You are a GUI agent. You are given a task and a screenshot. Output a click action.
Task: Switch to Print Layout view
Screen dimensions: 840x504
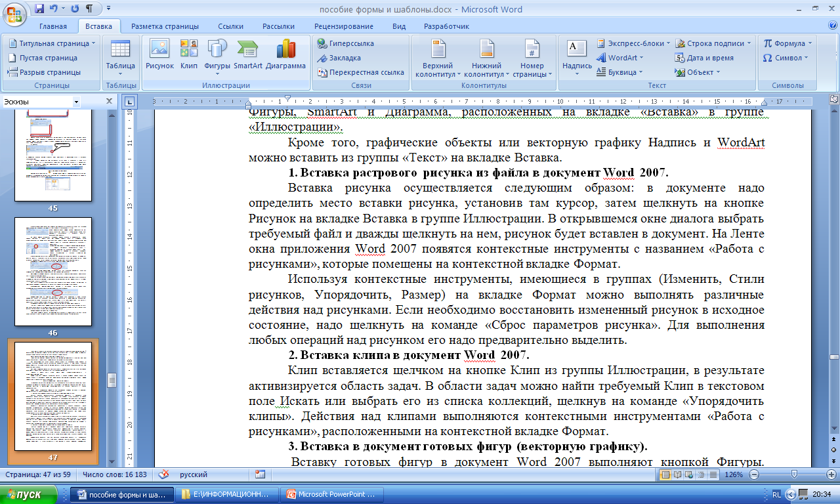[x=666, y=474]
